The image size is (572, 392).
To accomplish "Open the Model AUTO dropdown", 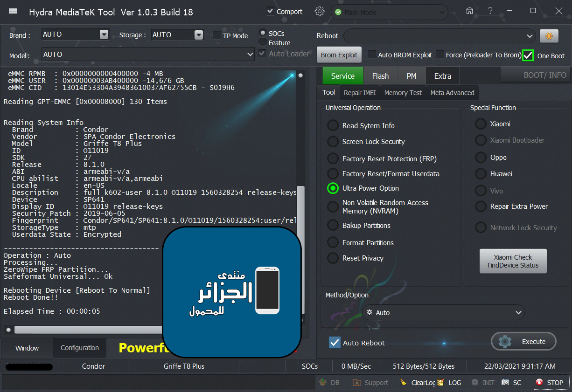I will (x=250, y=55).
